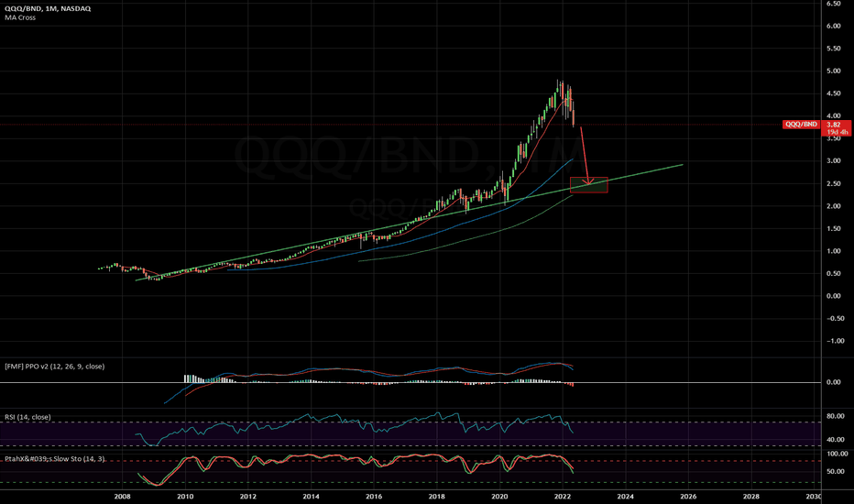Click the 1.00 price scale label
The image size is (854, 504).
833,251
